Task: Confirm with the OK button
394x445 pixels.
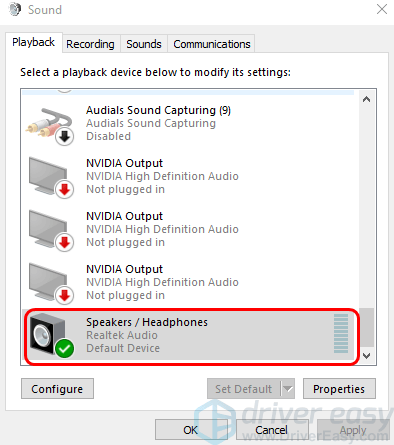Action: (x=191, y=430)
